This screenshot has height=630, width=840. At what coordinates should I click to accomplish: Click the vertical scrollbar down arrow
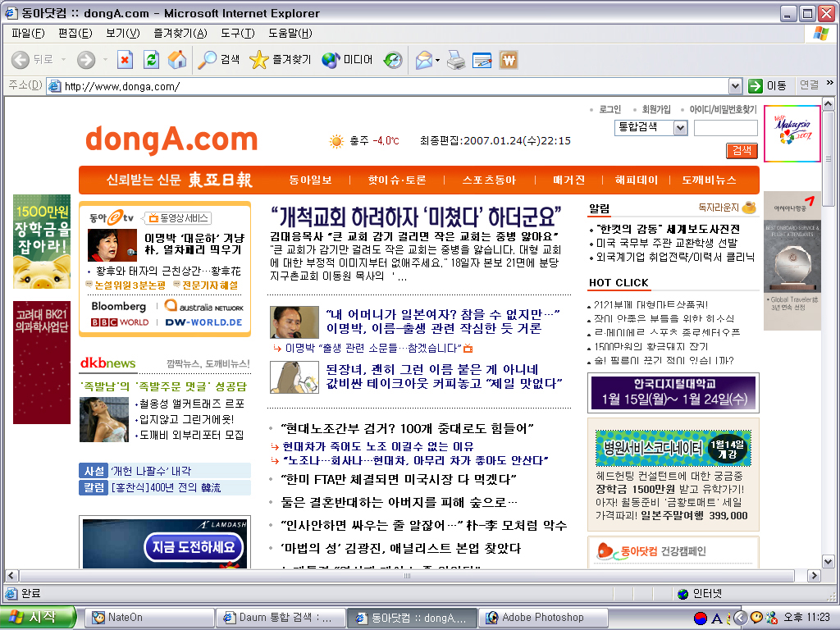(x=829, y=562)
